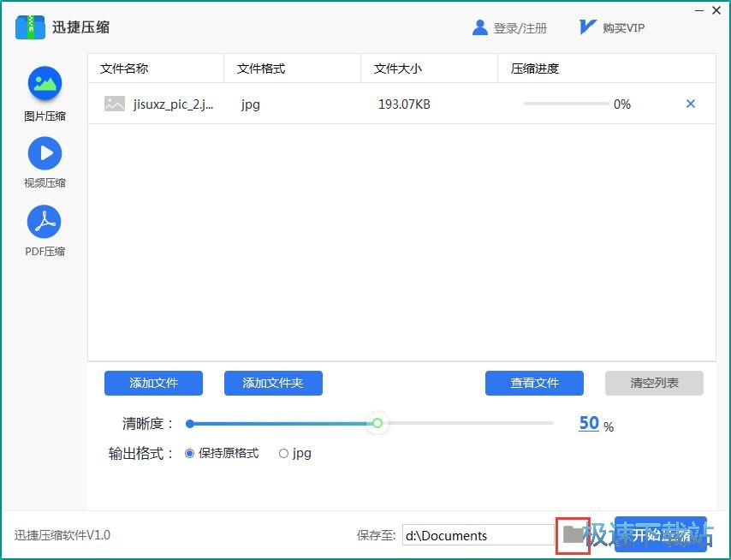Click the 查看文件 button
The image size is (731, 560).
click(534, 383)
